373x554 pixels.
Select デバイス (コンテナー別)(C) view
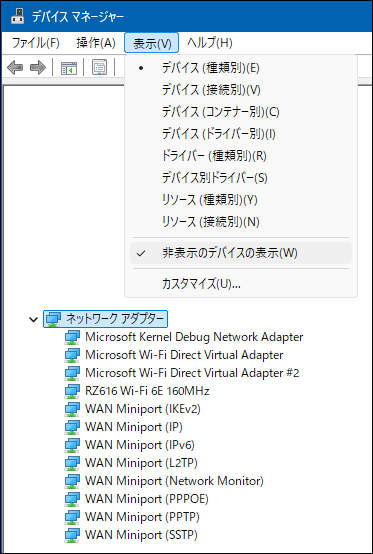(x=241, y=112)
